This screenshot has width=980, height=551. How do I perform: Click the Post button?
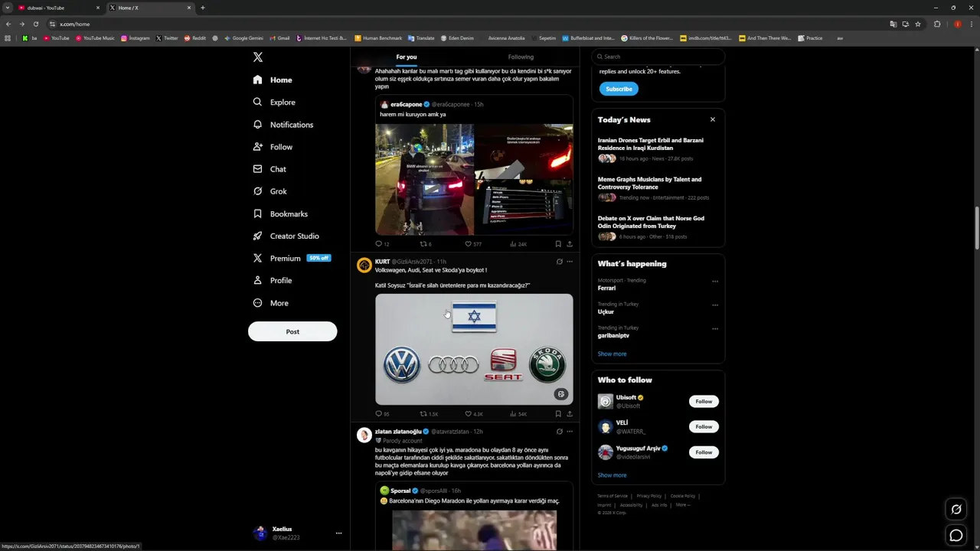point(292,331)
